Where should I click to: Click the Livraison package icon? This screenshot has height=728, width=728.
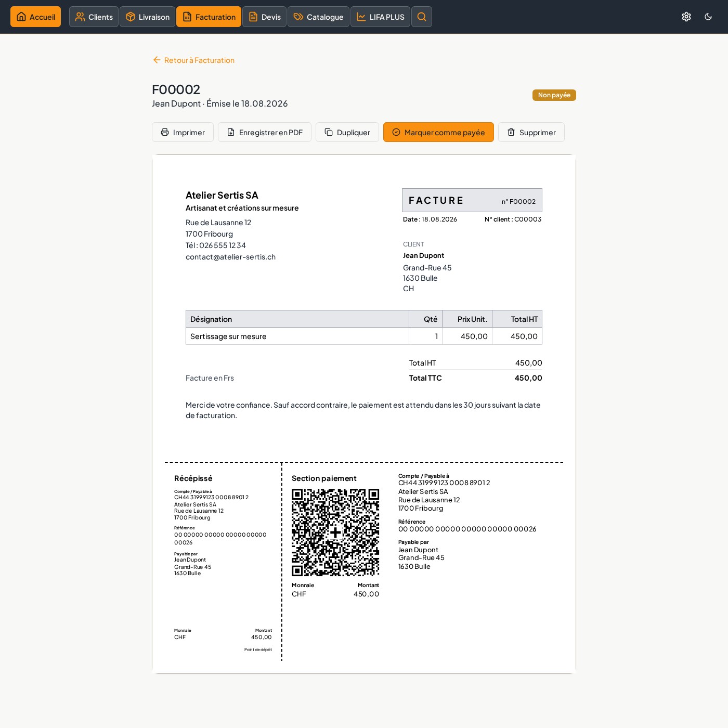click(x=131, y=17)
